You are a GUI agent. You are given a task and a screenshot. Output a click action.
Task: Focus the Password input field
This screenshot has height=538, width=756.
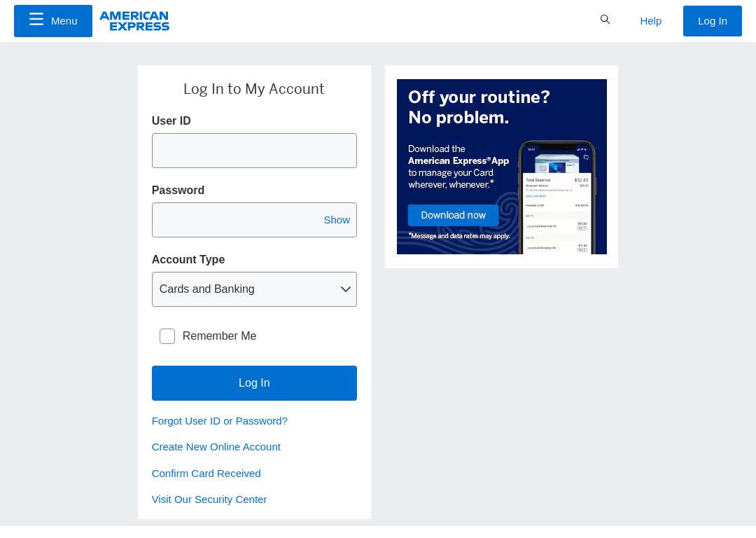254,220
